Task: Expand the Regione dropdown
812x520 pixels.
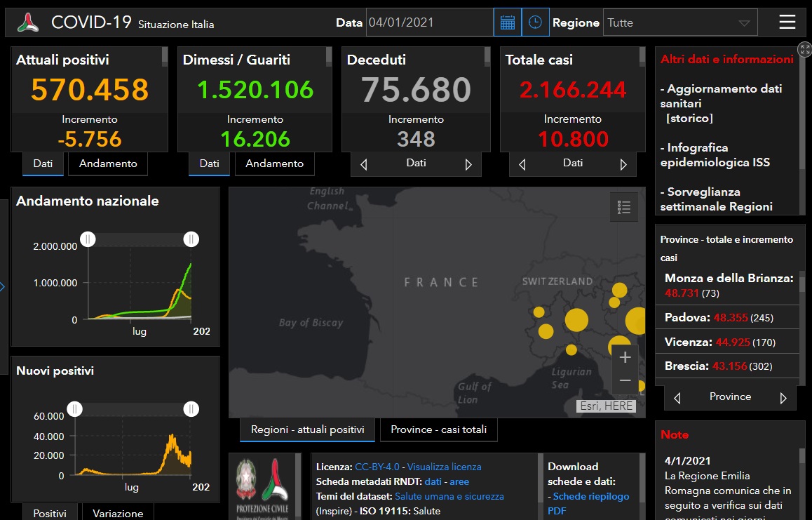Action: click(743, 22)
